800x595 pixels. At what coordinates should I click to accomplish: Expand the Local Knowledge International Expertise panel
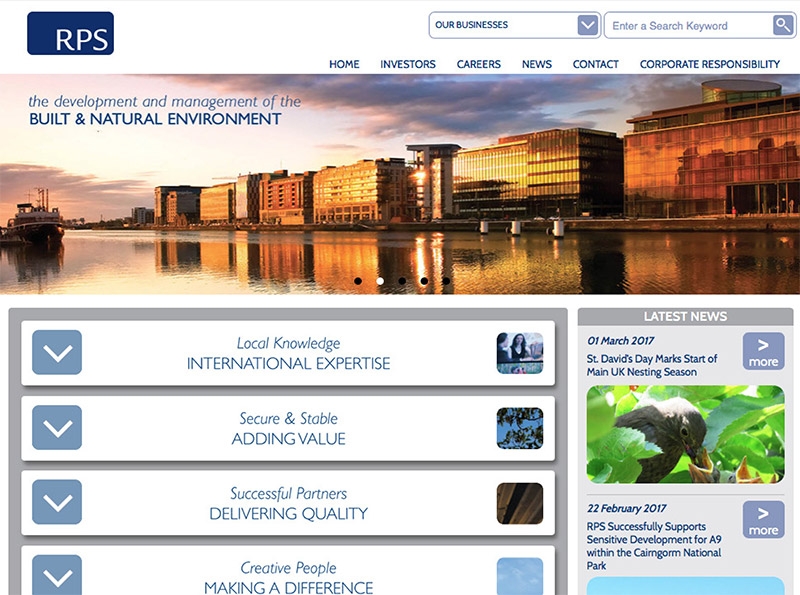click(x=57, y=352)
